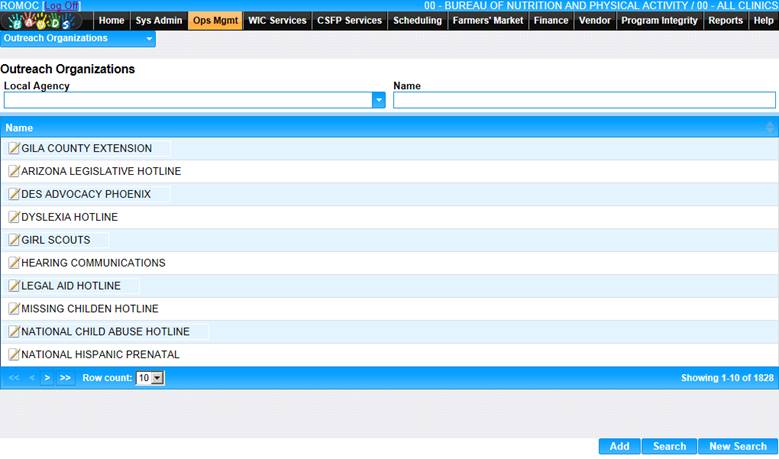Click the Add button
The image size is (779, 459).
[619, 447]
